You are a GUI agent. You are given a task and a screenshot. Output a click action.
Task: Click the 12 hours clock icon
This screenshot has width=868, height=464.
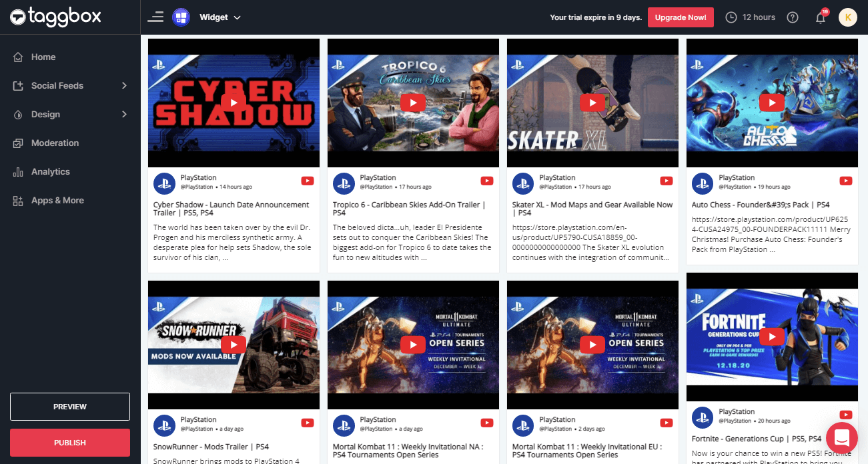(x=731, y=17)
